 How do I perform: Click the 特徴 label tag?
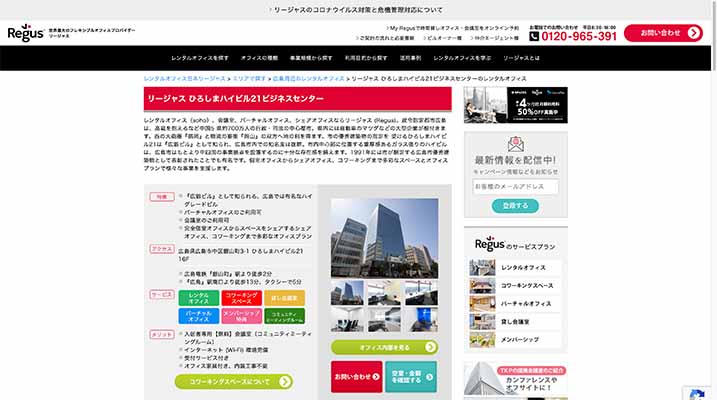click(162, 197)
